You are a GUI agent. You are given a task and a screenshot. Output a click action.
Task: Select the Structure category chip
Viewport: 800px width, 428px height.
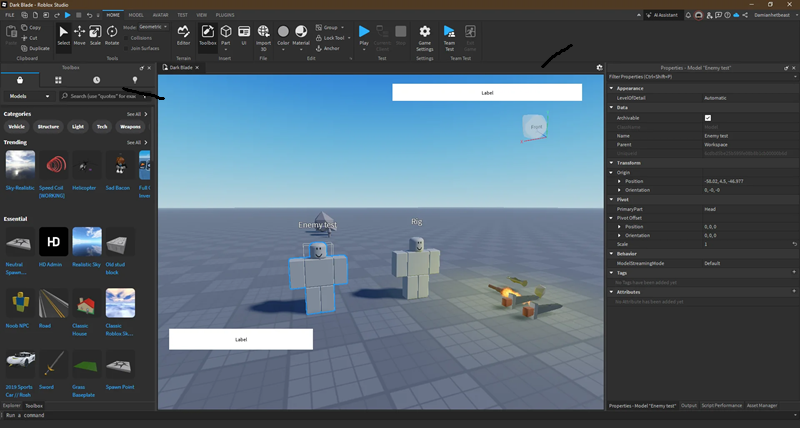pyautogui.click(x=48, y=127)
